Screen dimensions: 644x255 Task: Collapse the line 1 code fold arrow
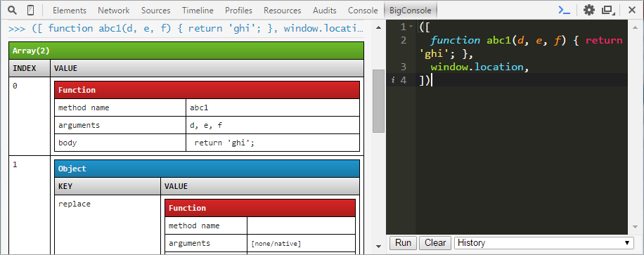pyautogui.click(x=411, y=27)
